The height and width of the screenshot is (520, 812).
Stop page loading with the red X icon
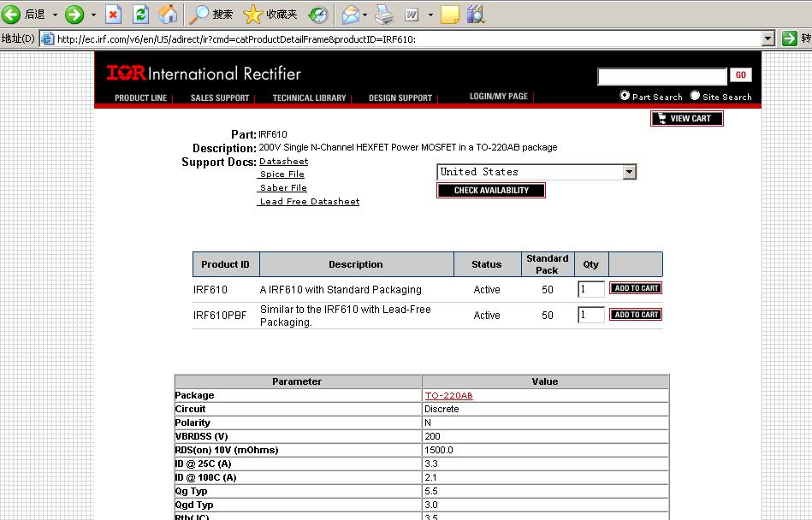coord(113,14)
